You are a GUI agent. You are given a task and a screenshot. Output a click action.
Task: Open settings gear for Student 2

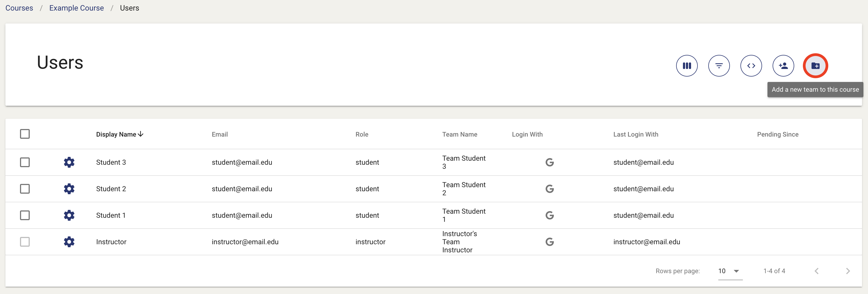(x=69, y=189)
